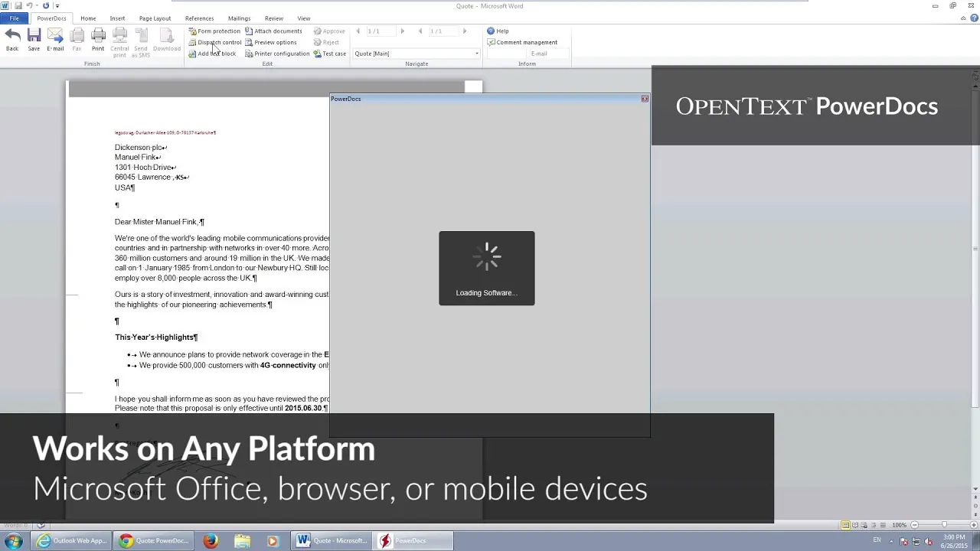Viewport: 980px width, 551px height.
Task: Open PowerDocs Help
Action: pos(498,31)
